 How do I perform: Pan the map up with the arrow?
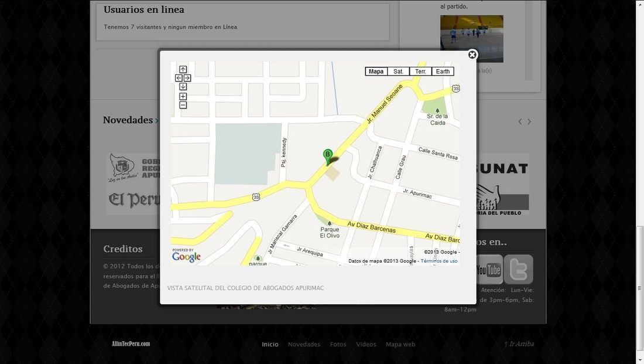[x=183, y=70]
